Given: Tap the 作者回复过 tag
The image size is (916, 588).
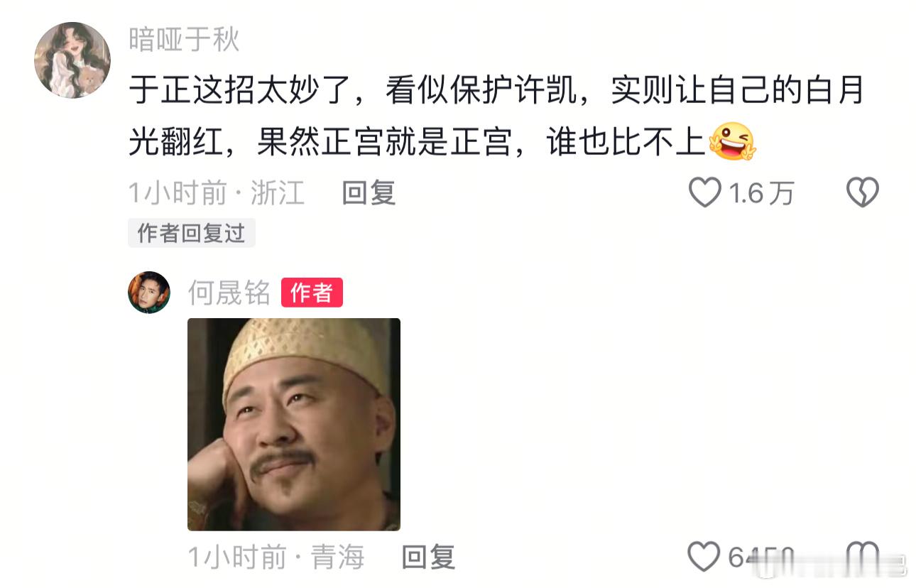Looking at the screenshot, I should point(191,233).
